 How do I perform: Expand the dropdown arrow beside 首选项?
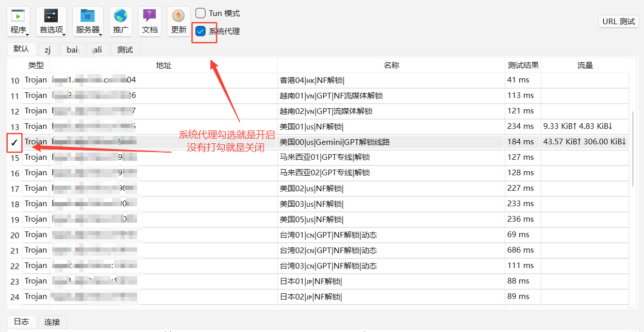(x=64, y=35)
